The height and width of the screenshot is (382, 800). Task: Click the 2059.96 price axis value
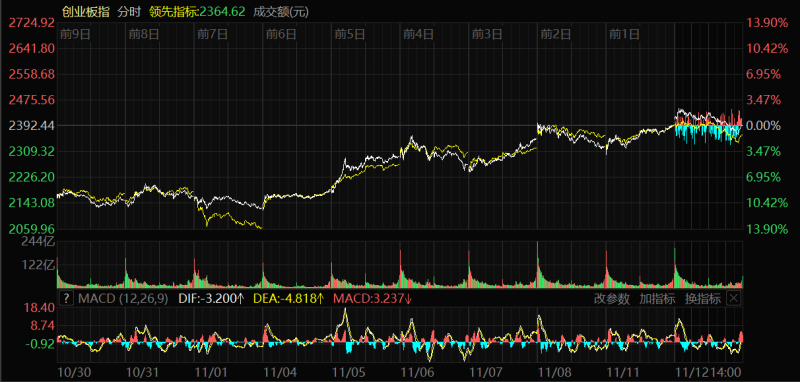[31, 228]
